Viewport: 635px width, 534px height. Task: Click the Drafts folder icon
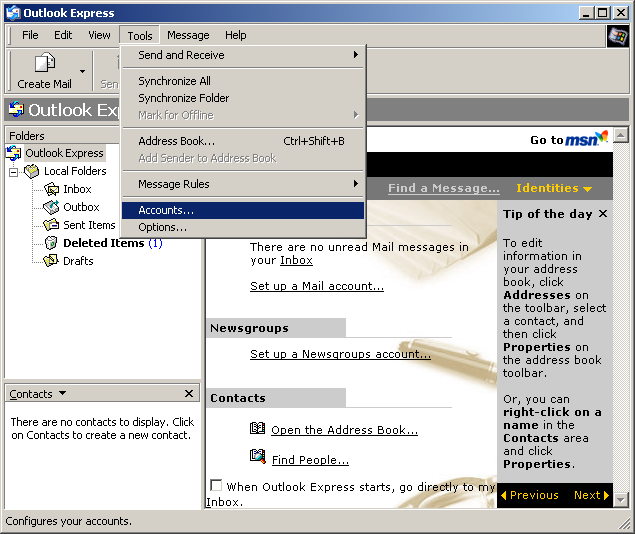pos(51,261)
